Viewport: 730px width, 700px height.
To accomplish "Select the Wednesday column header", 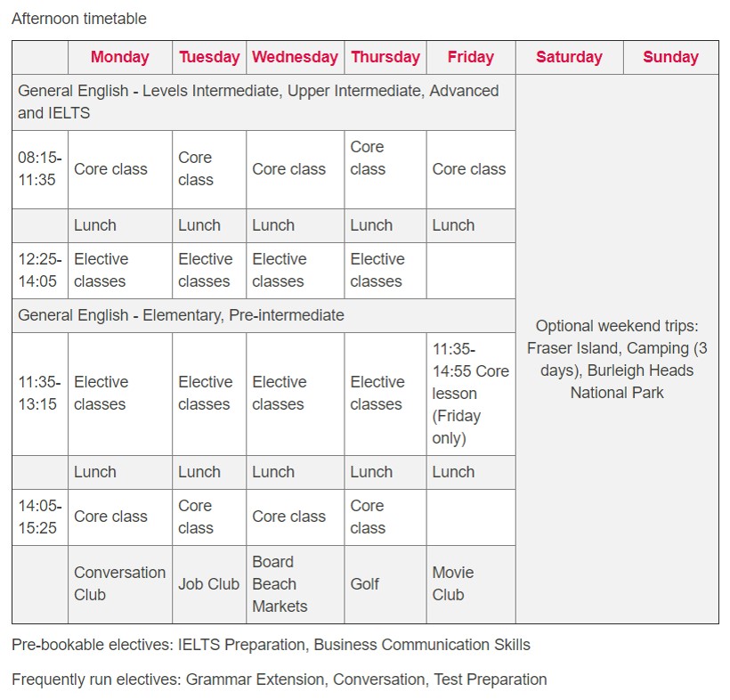I will (x=296, y=57).
